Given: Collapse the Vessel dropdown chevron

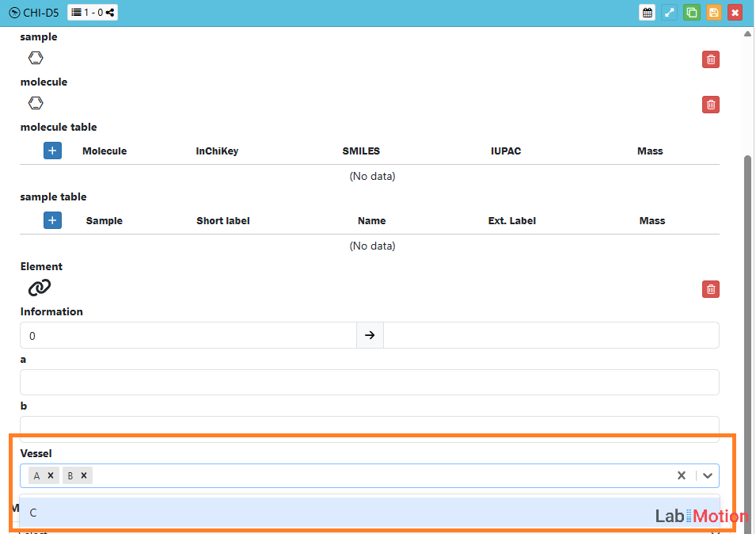Looking at the screenshot, I should [x=707, y=475].
